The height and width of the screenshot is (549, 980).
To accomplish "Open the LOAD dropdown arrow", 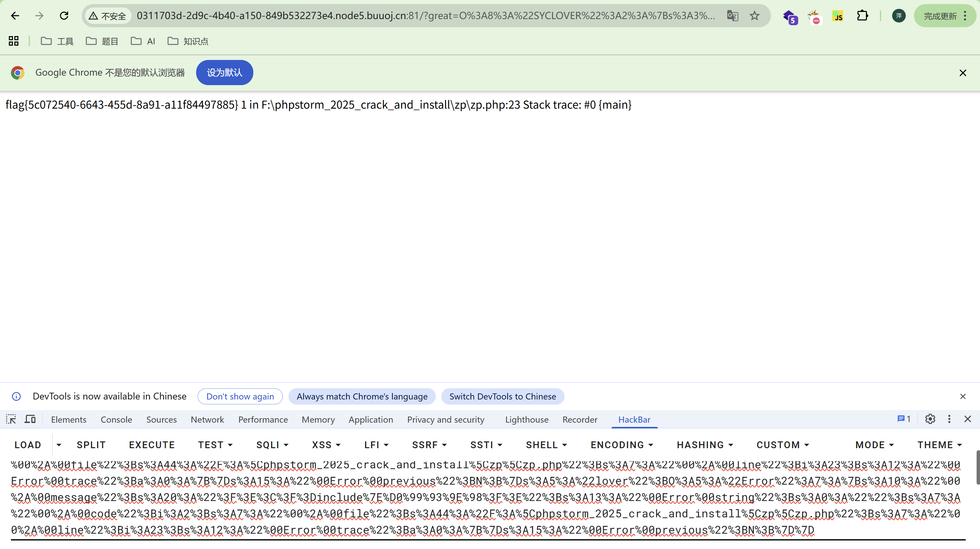I will pyautogui.click(x=59, y=445).
